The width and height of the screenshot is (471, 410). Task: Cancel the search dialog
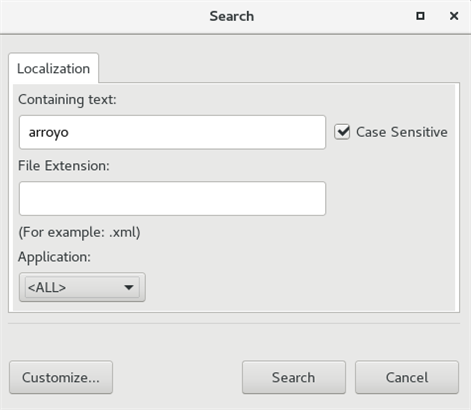(x=407, y=377)
